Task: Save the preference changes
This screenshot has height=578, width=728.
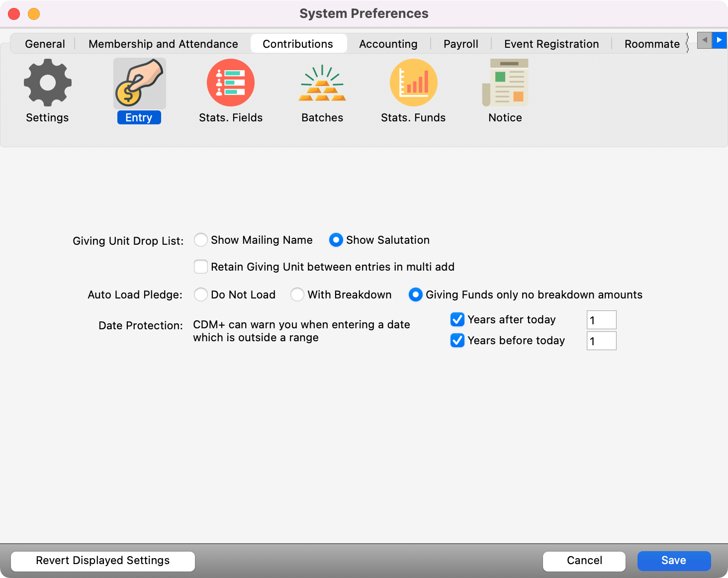Action: tap(674, 561)
